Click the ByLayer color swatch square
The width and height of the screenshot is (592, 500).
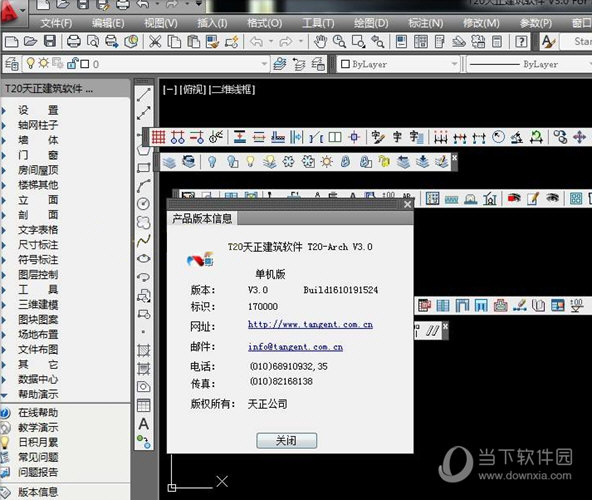click(345, 64)
